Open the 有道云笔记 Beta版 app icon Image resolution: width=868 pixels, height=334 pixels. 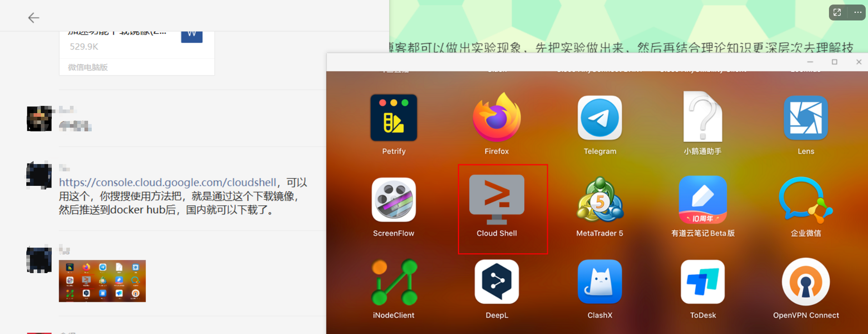point(703,199)
